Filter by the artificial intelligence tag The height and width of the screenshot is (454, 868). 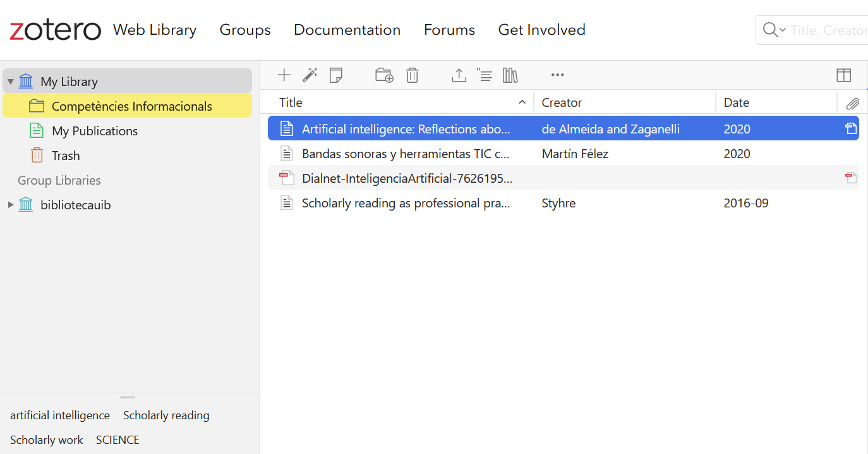pos(60,415)
